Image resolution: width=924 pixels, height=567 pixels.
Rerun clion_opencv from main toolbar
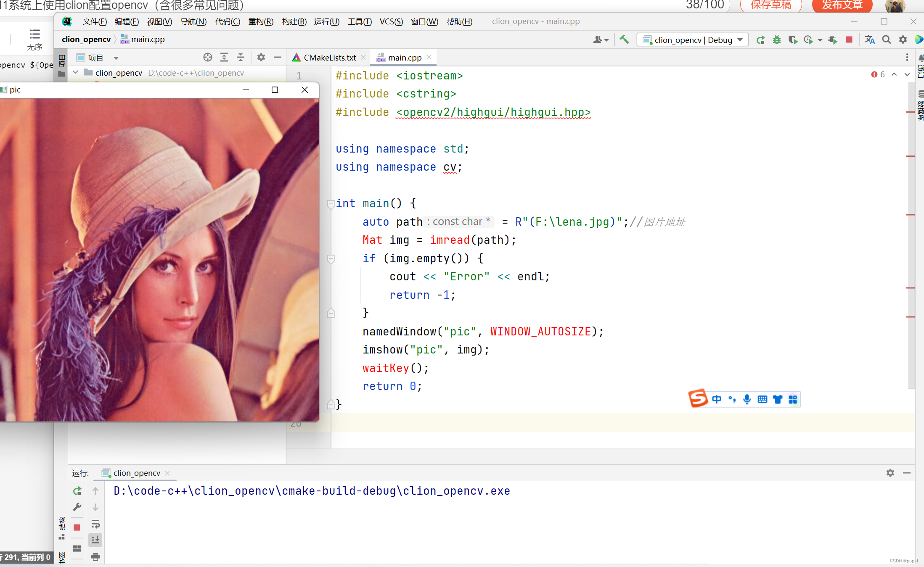(x=760, y=40)
